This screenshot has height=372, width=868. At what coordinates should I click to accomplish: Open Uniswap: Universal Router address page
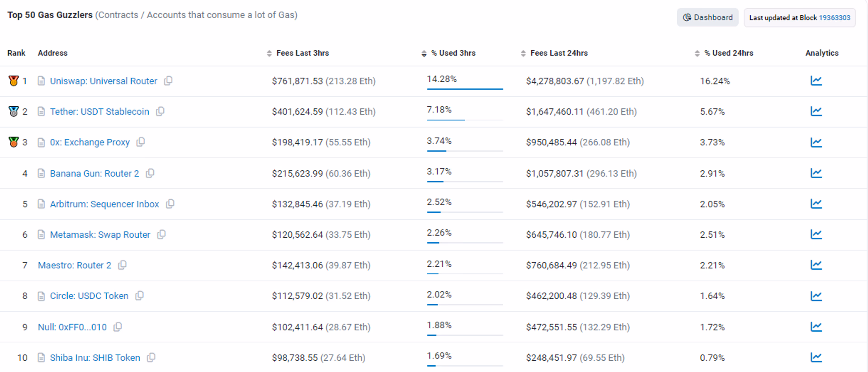pos(104,81)
